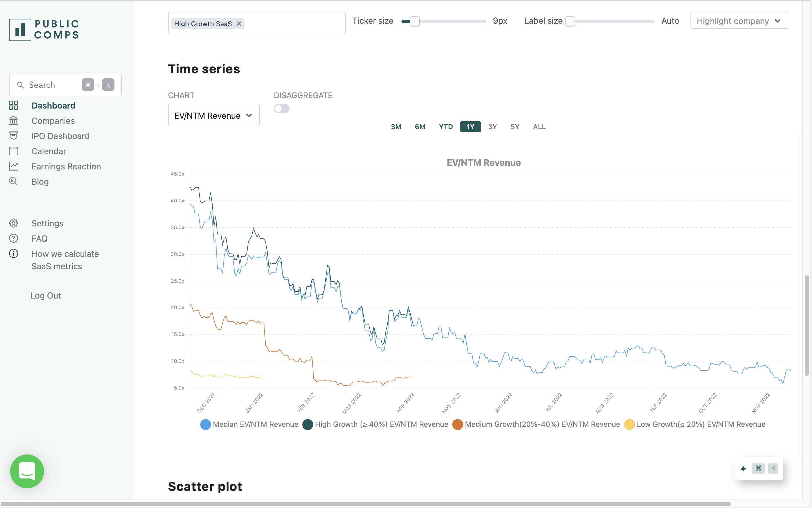Remove the High Growth SaaS tag

239,24
